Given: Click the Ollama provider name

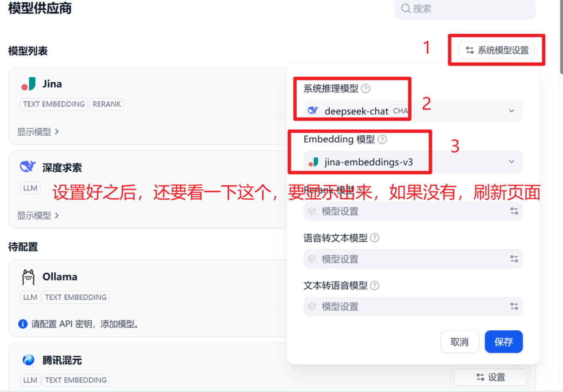Looking at the screenshot, I should click(60, 277).
